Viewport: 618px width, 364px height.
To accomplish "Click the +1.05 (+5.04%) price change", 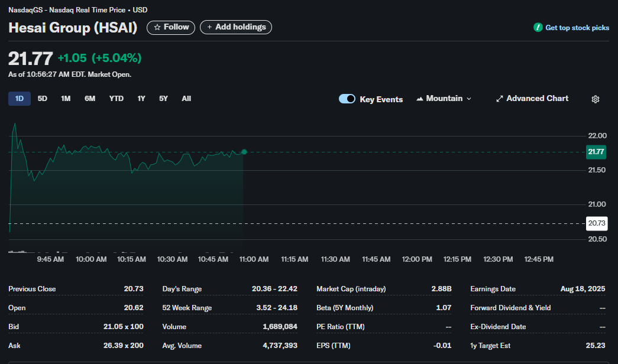I will coord(99,58).
